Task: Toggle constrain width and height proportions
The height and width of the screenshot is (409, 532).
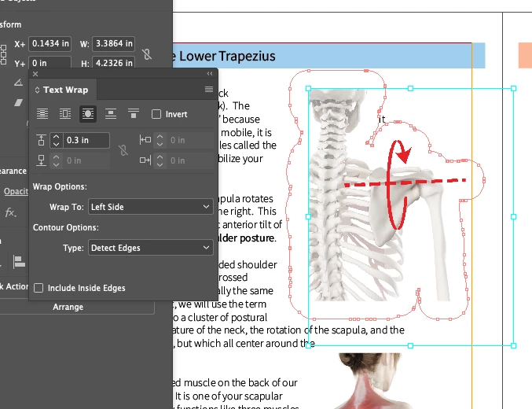Action: point(147,54)
